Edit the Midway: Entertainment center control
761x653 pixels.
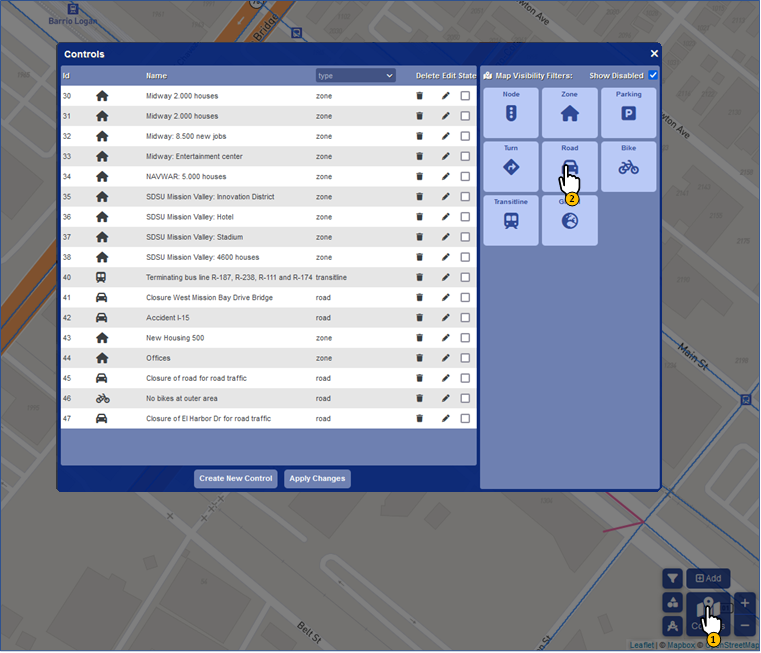tap(446, 156)
